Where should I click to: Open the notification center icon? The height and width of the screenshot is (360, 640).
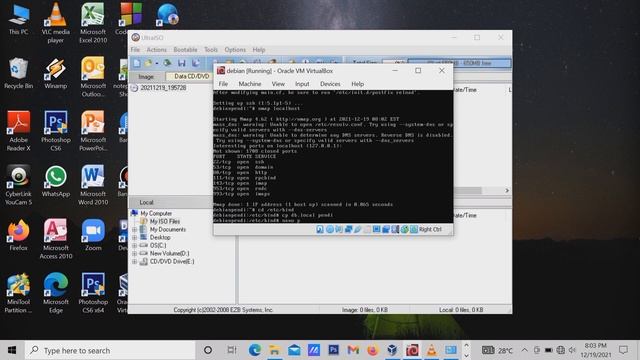tap(623, 350)
